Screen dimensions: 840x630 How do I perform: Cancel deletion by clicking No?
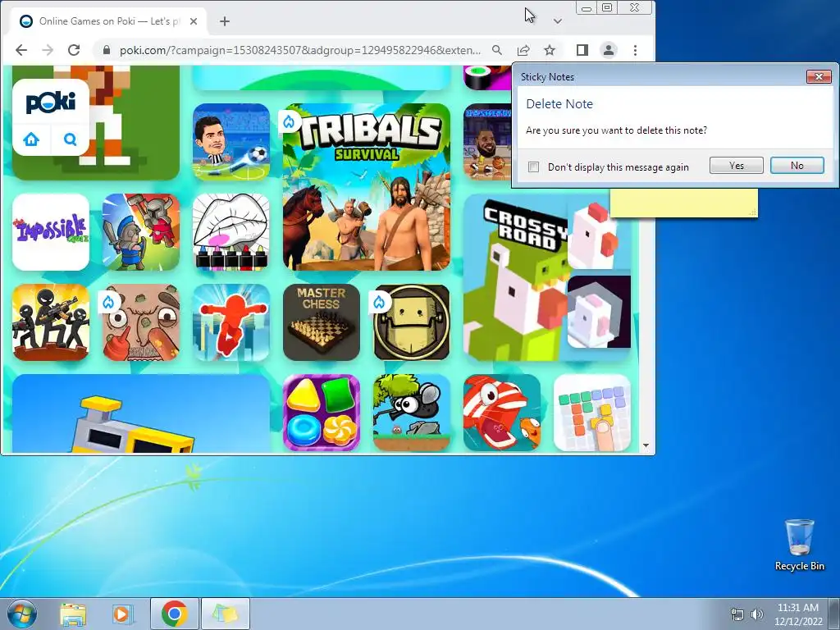tap(797, 166)
